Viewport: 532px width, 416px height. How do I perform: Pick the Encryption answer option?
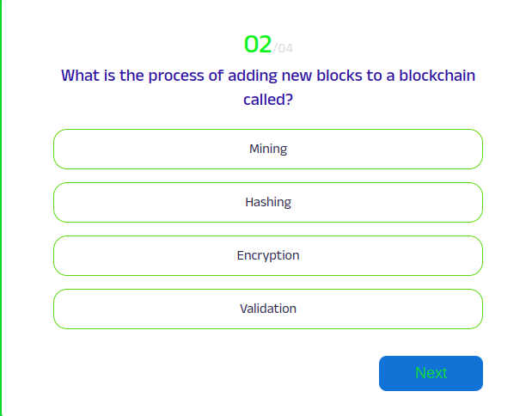click(267, 255)
